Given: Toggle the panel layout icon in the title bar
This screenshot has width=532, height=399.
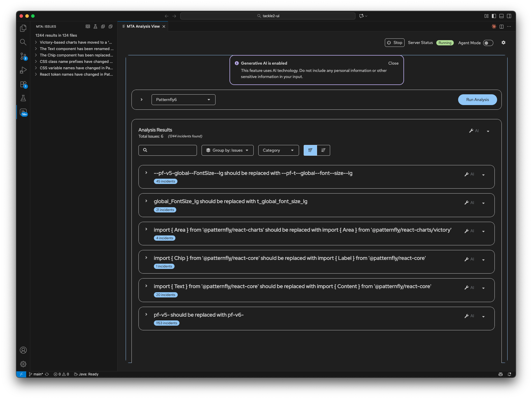Looking at the screenshot, I should [501, 16].
